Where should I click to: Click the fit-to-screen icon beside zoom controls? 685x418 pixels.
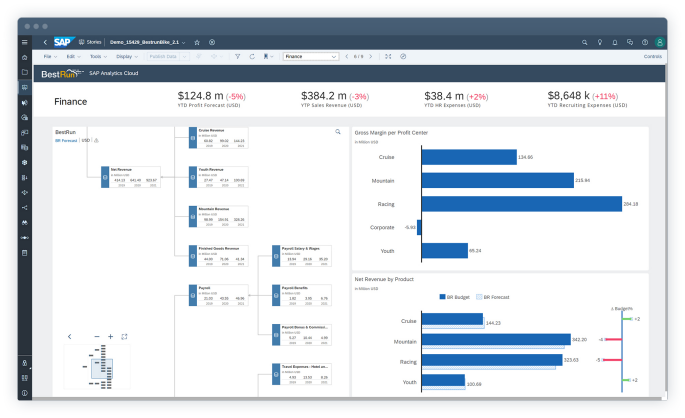[124, 337]
